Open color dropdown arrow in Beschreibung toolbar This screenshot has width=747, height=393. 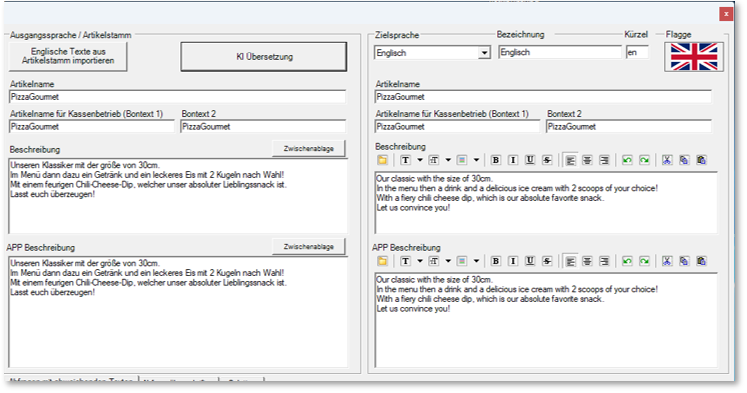tap(476, 160)
